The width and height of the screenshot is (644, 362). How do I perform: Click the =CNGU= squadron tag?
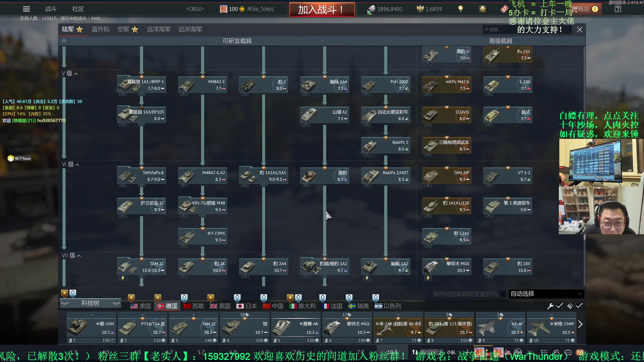[x=195, y=9]
